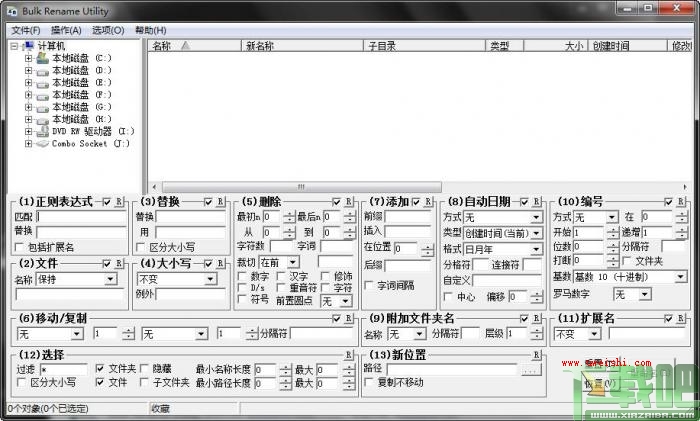Enable 字词间隔 checkbox
The image size is (700, 421).
point(369,285)
